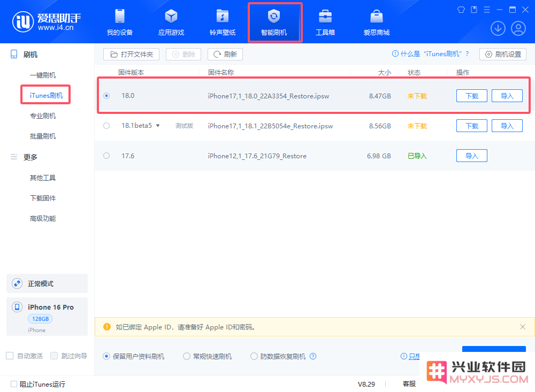Viewport: 535px width, 392px height.
Task: Click the info icon beside 什么是 iTunes刷机
Action: point(395,53)
